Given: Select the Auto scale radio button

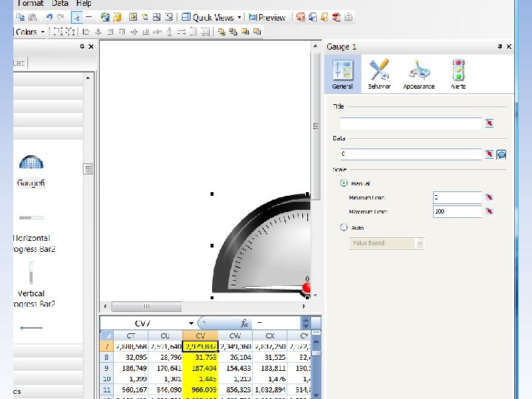Looking at the screenshot, I should pos(344,227).
